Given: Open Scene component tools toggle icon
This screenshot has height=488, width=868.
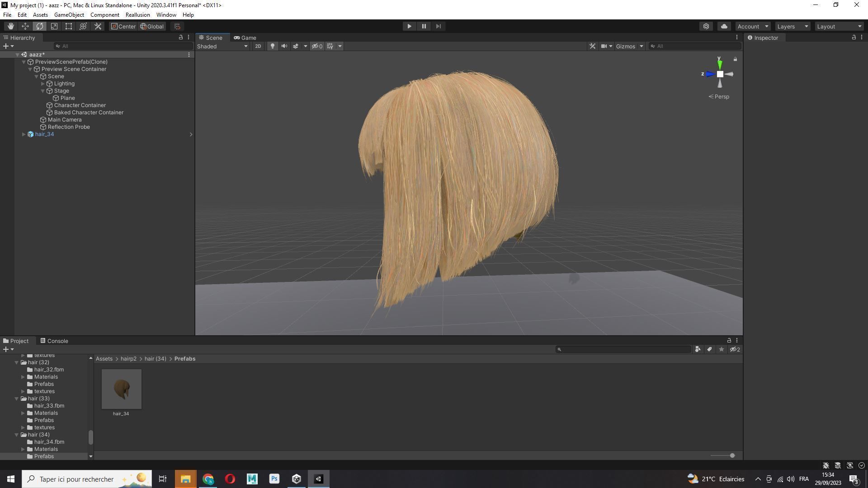Looking at the screenshot, I should point(592,46).
